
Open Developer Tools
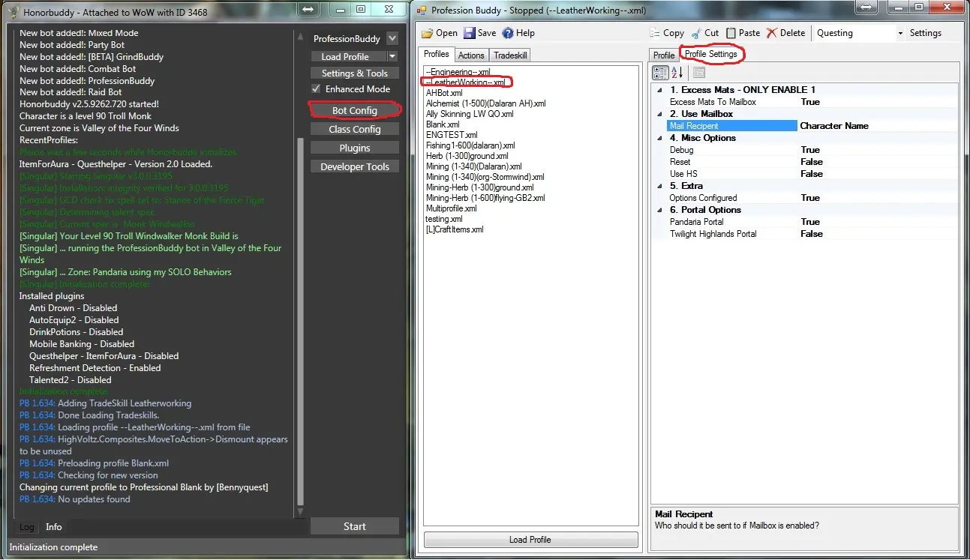(355, 166)
